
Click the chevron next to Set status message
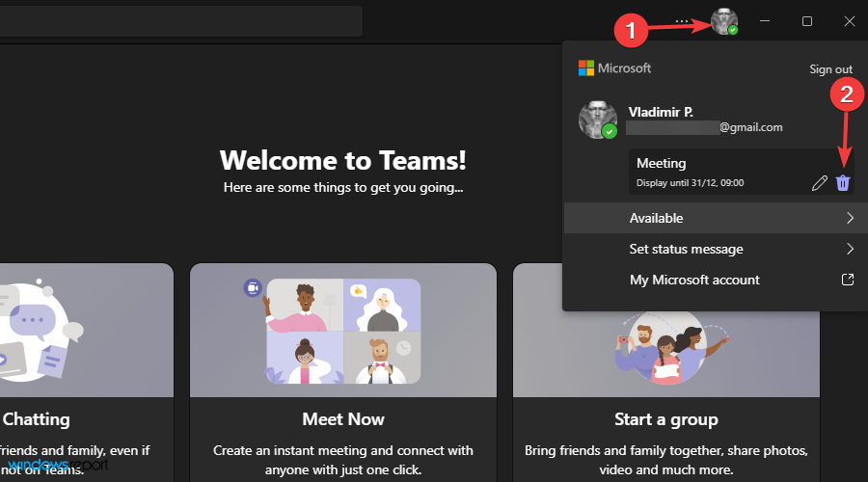[x=850, y=249]
